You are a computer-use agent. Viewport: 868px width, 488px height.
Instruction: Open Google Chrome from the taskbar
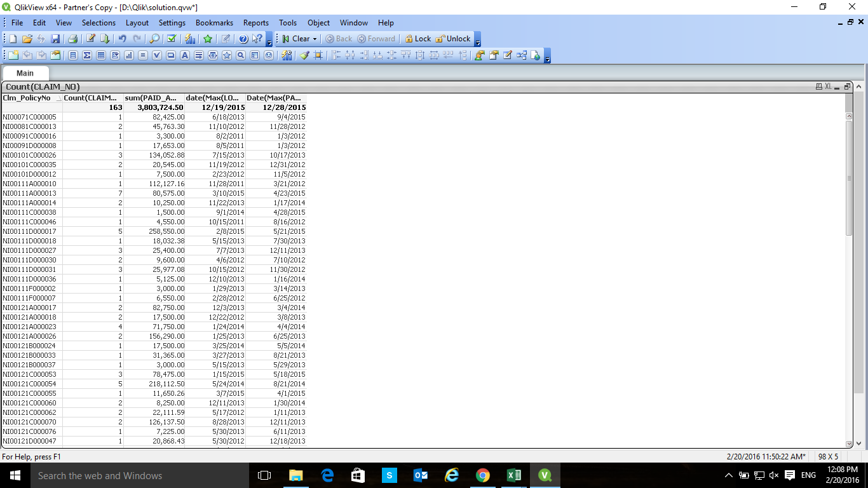tap(482, 475)
